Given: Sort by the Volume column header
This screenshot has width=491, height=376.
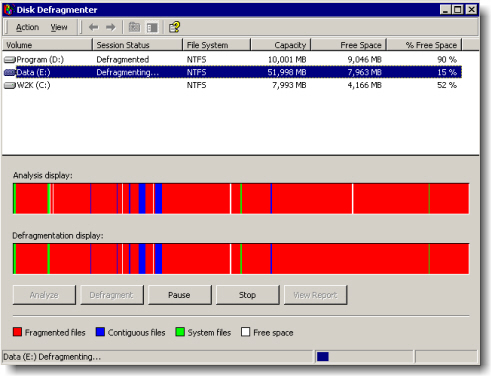Looking at the screenshot, I should tap(47, 45).
